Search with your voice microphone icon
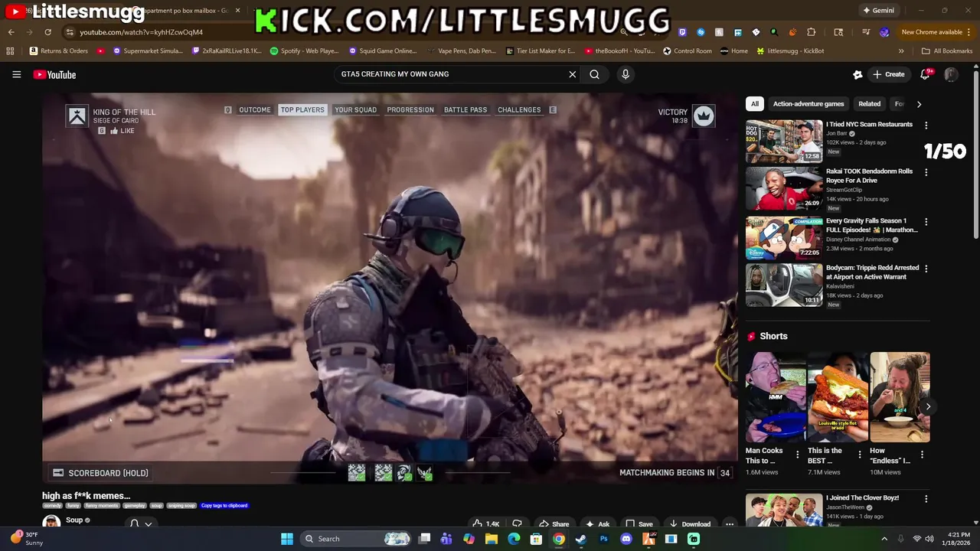Viewport: 980px width, 551px height. click(x=626, y=74)
